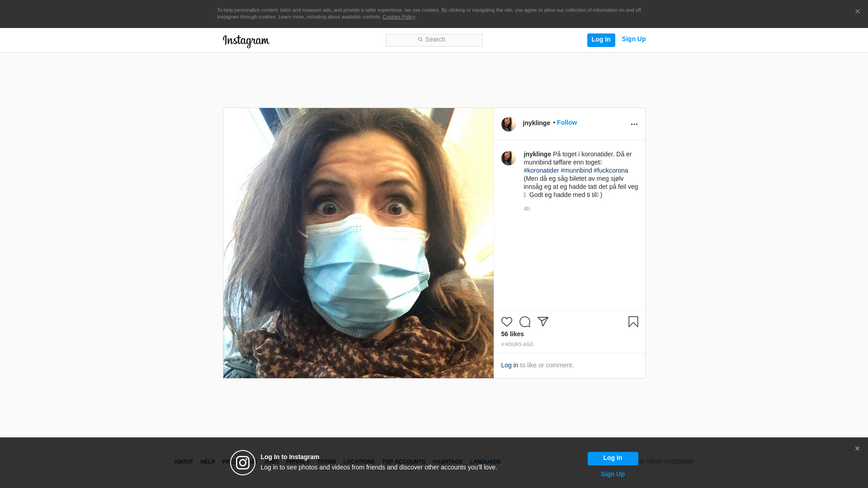This screenshot has width=868, height=488.
Task: Click the Instagram camera icon in the login banner
Action: pyautogui.click(x=243, y=463)
